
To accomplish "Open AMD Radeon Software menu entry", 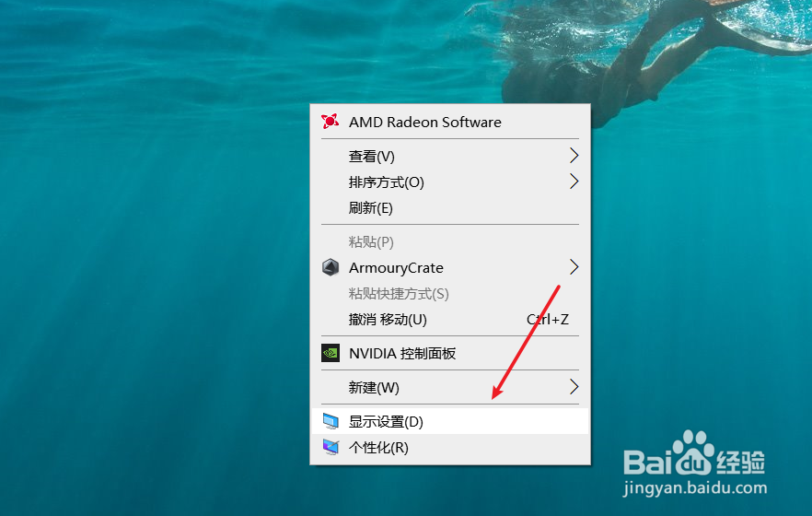I will pos(449,123).
